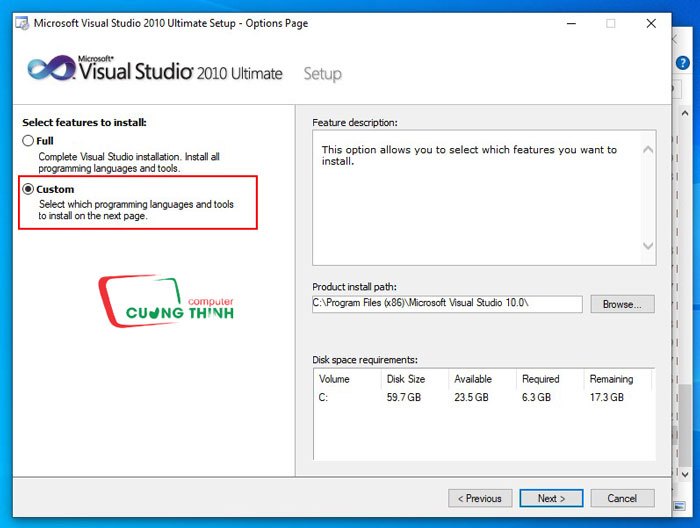Click the 17.3 GB remaining value
Image resolution: width=700 pixels, height=528 pixels.
click(607, 397)
